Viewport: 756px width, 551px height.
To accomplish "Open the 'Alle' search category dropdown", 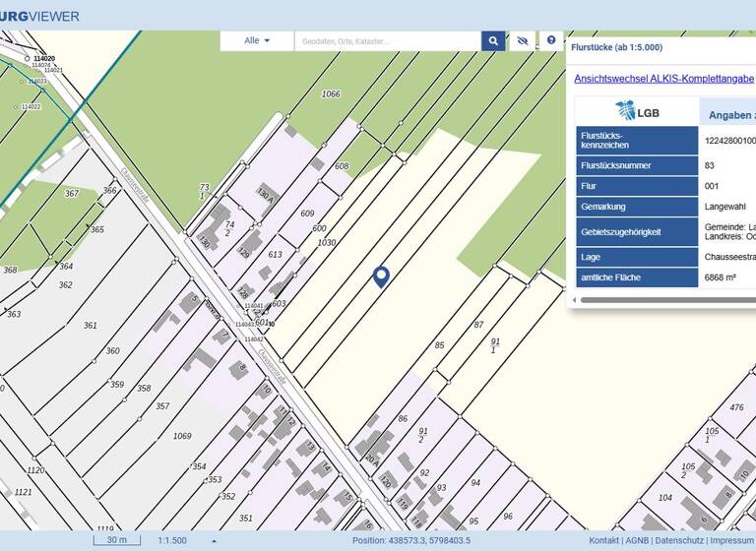I will (256, 40).
